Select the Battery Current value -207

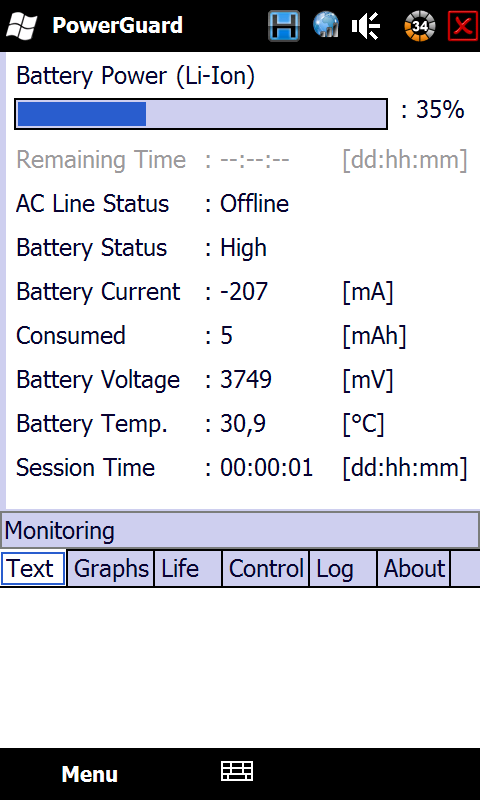point(244,291)
